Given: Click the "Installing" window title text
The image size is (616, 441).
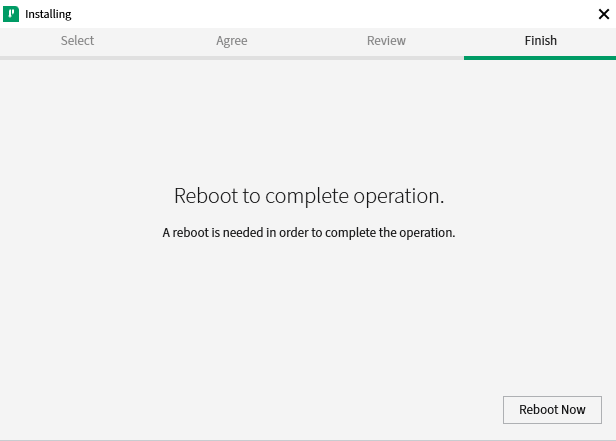Looking at the screenshot, I should [48, 14].
